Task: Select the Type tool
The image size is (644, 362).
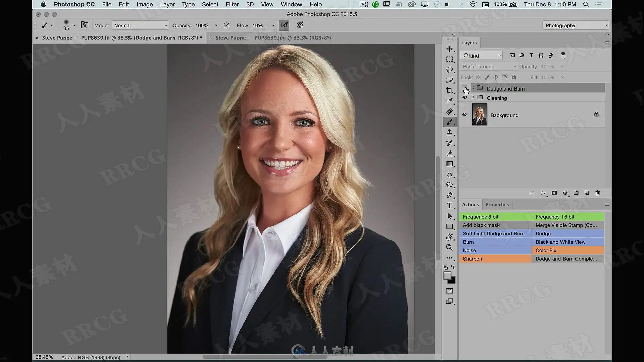Action: coord(449,206)
